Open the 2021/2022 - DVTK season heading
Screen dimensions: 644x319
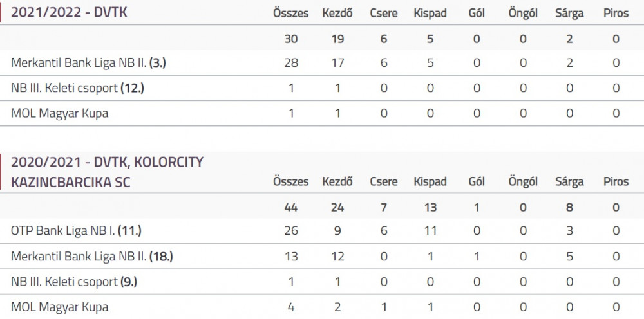click(x=69, y=13)
